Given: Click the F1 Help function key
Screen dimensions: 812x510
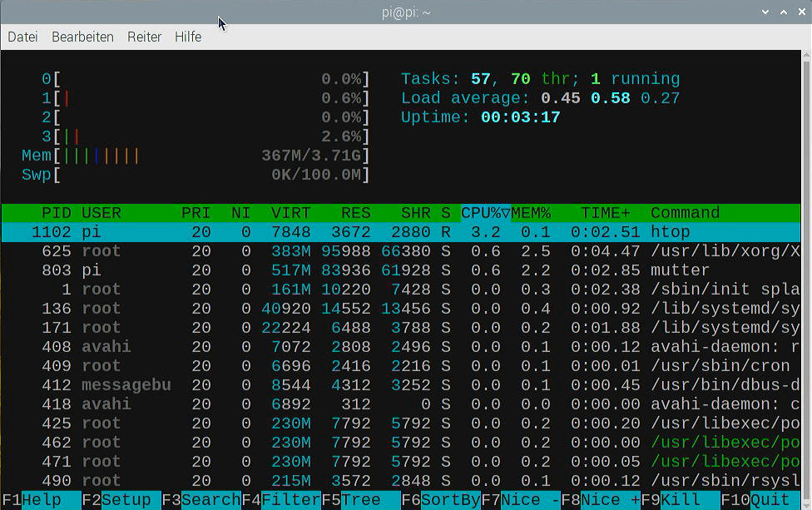Looking at the screenshot, I should tap(42, 500).
